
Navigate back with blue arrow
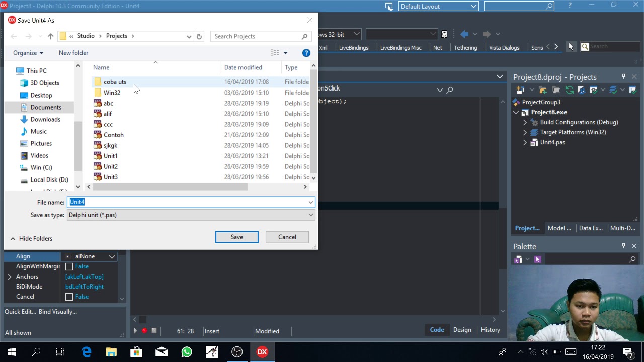[x=464, y=34]
